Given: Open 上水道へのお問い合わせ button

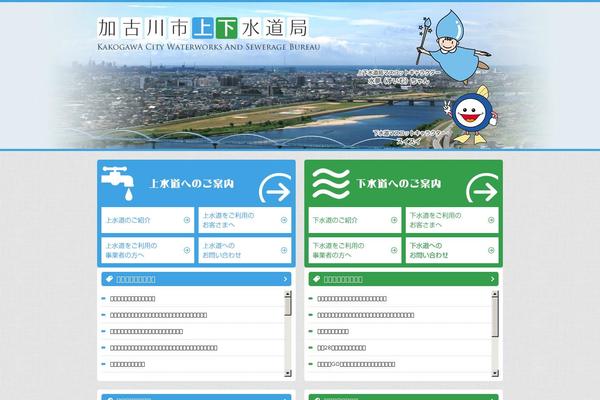Looking at the screenshot, I should tap(245, 250).
